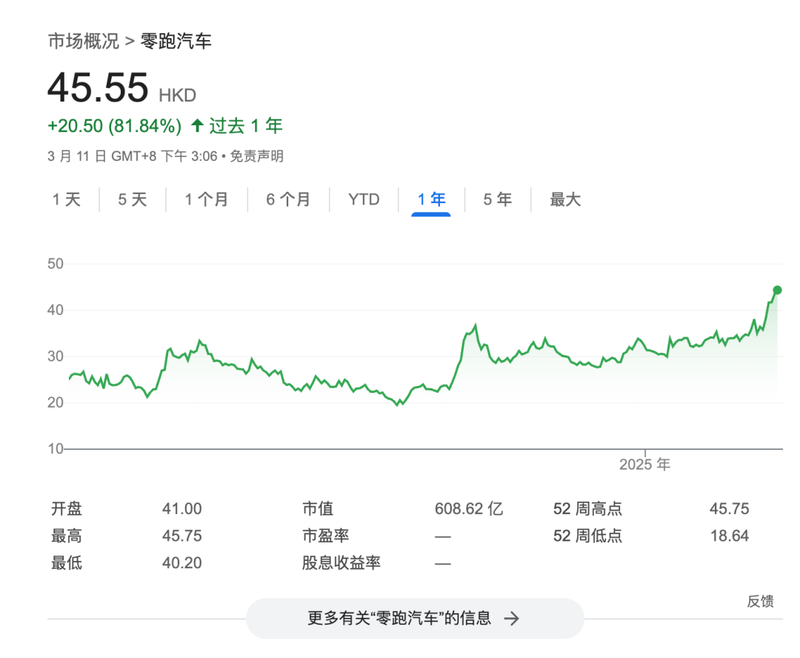The height and width of the screenshot is (658, 800).
Task: Click the 市盈率 label
Action: (326, 536)
